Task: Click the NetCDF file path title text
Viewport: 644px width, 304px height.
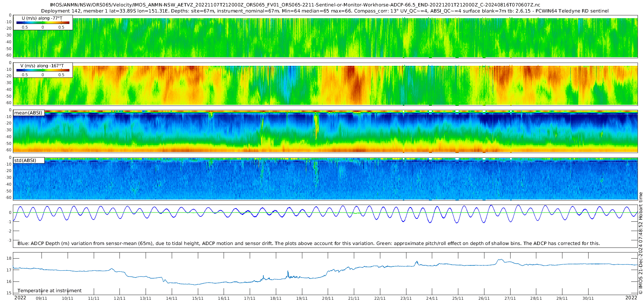Action: tap(295, 5)
